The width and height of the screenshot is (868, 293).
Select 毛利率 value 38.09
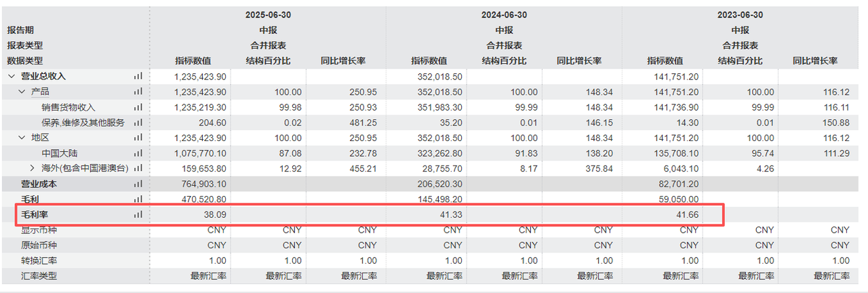214,214
